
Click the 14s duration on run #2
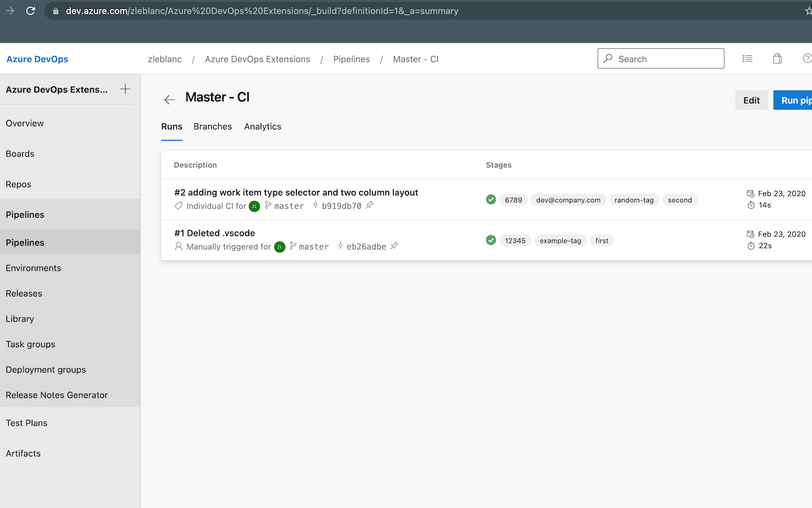pyautogui.click(x=764, y=205)
